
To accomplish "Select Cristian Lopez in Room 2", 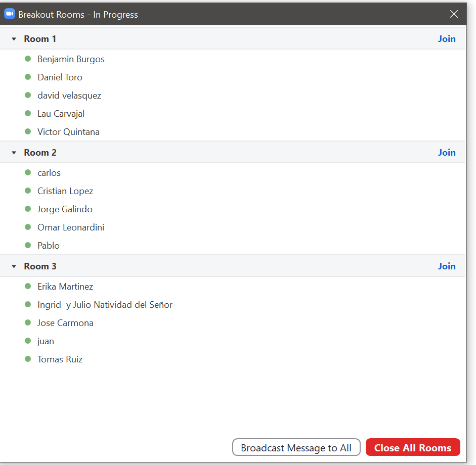I will 65,191.
